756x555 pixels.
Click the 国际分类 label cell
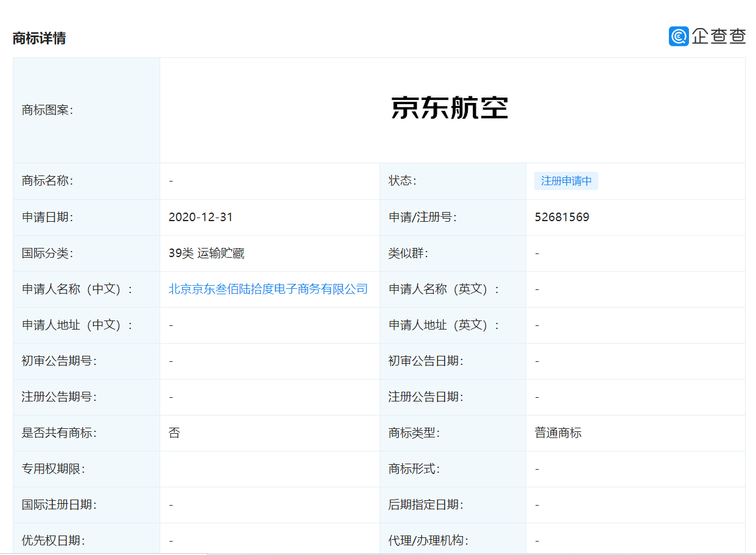87,253
